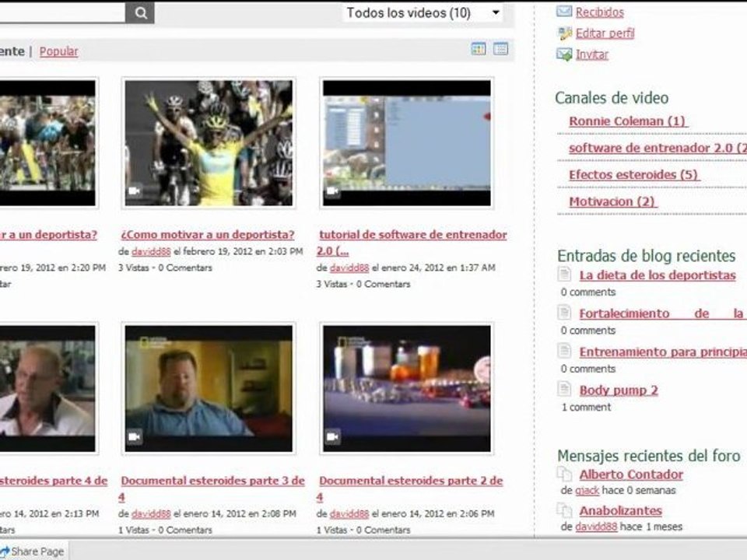This screenshot has width=747, height=560.
Task: Open the 'Todos los videos (10)' dropdown
Action: [423, 13]
